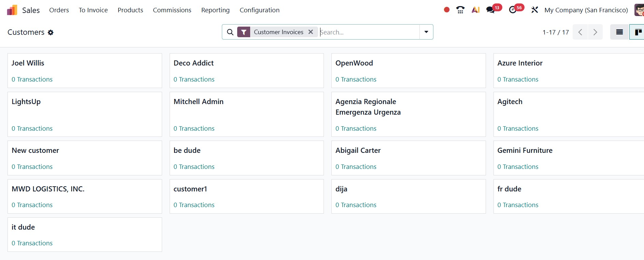Open the Configuration menu
This screenshot has height=260, width=644.
coord(259,10)
